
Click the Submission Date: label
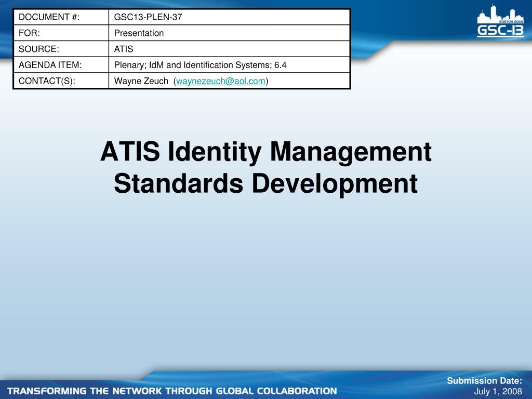tap(485, 381)
